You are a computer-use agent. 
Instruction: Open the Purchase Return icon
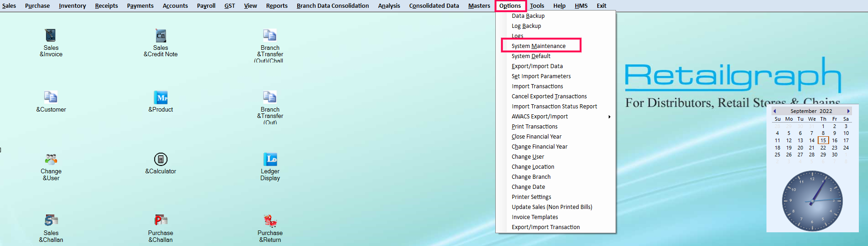click(270, 220)
